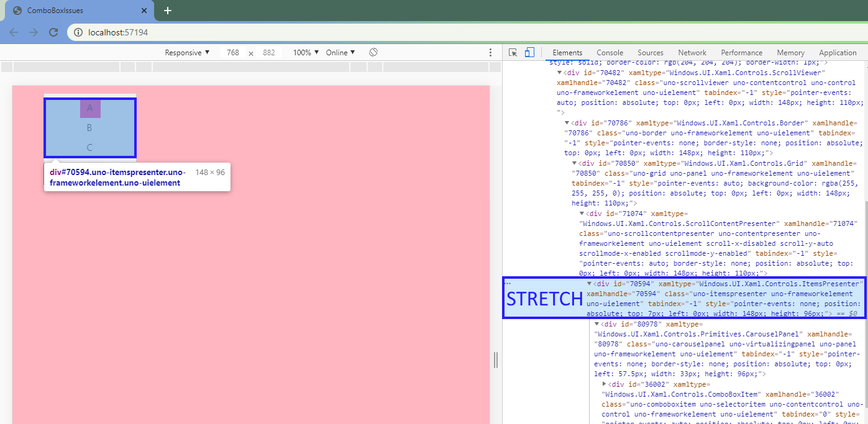Collapse the div id 70850 Grid node

point(574,163)
